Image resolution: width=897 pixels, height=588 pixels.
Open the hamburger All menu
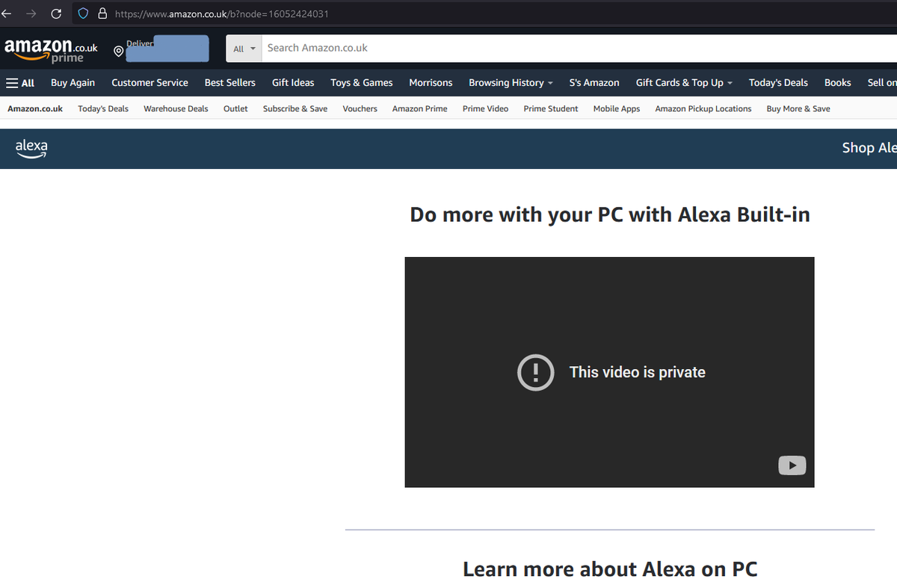click(20, 83)
